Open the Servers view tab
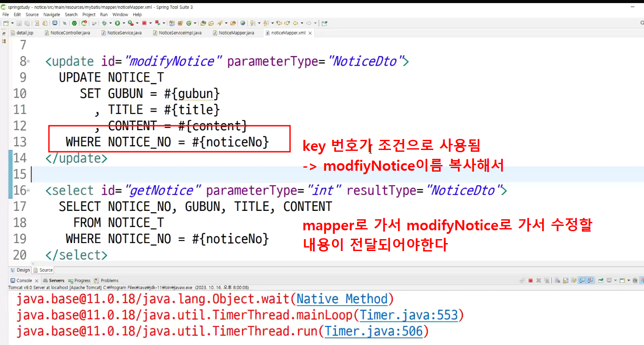The height and width of the screenshot is (345, 644). (54, 281)
